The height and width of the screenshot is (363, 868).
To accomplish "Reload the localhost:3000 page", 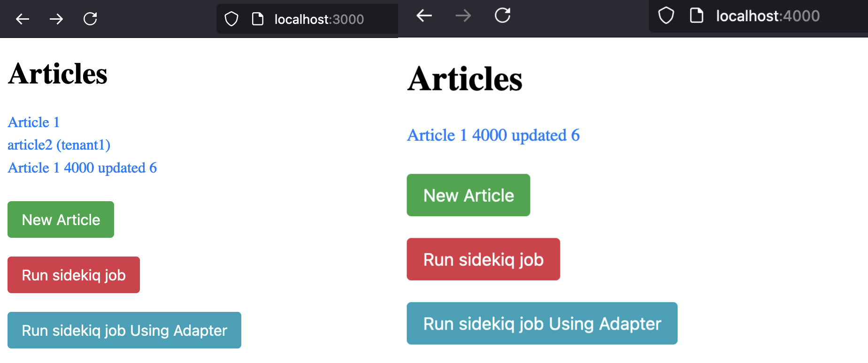I will (x=90, y=19).
